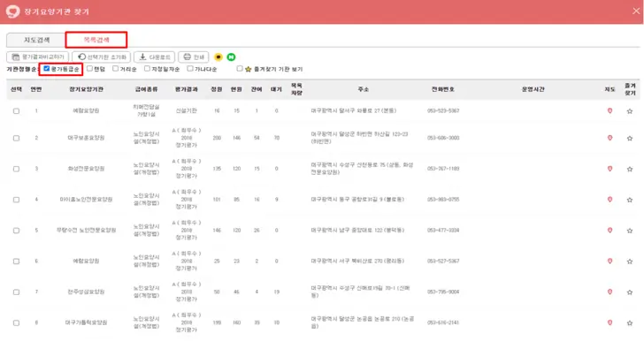Open the map pin for row 8
The image size is (644, 341).
(x=609, y=322)
